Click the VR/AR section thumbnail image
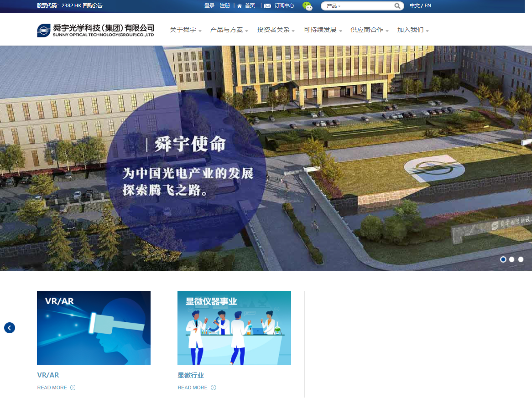 pos(94,328)
